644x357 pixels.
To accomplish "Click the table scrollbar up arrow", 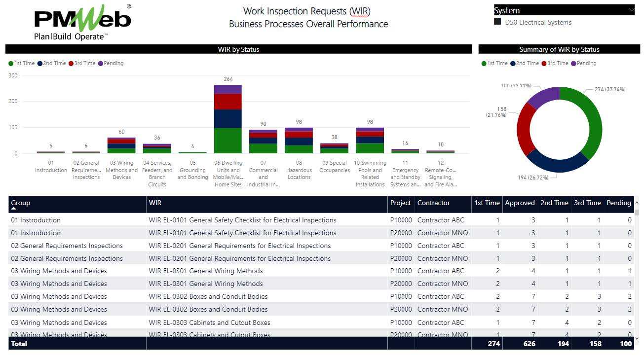I will click(637, 203).
